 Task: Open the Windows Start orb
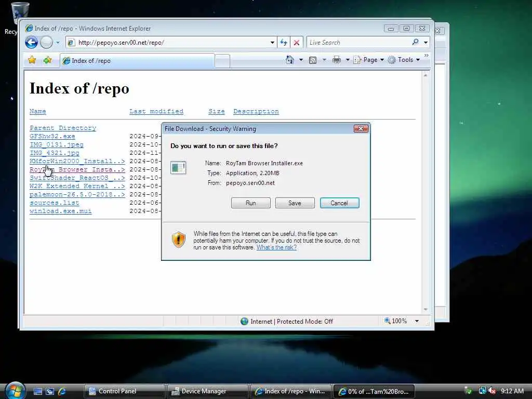point(15,391)
